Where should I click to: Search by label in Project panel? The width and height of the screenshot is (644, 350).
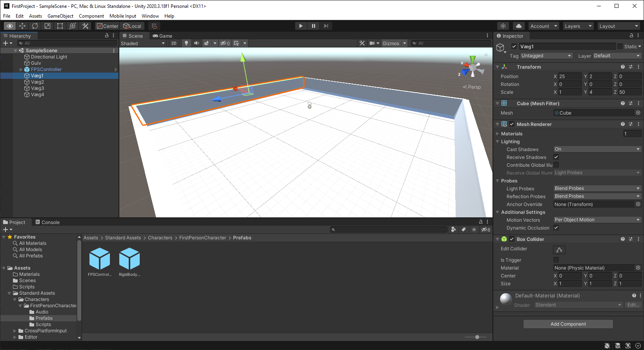(x=464, y=230)
